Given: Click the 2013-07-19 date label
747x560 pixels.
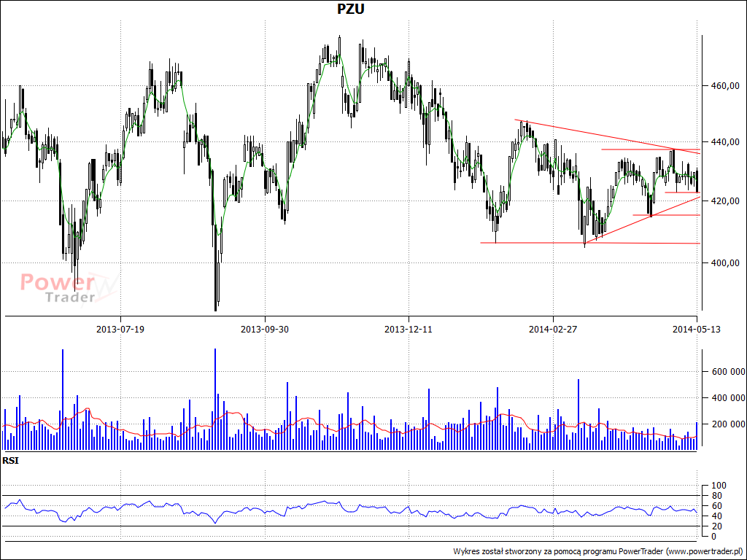Looking at the screenshot, I should [120, 329].
